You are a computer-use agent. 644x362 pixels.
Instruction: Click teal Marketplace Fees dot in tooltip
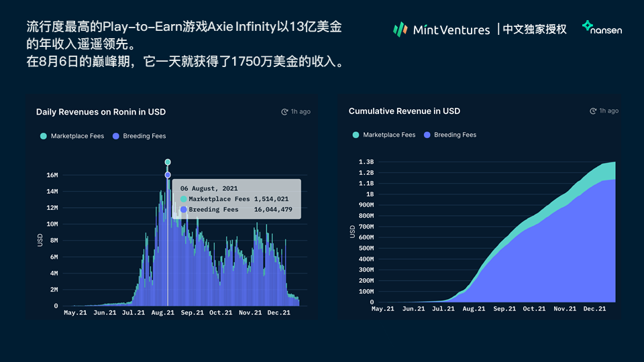click(184, 199)
